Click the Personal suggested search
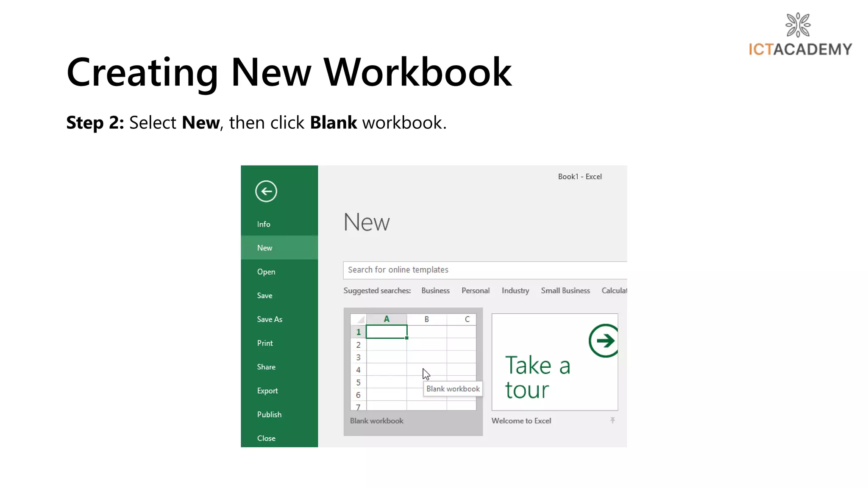 475,291
